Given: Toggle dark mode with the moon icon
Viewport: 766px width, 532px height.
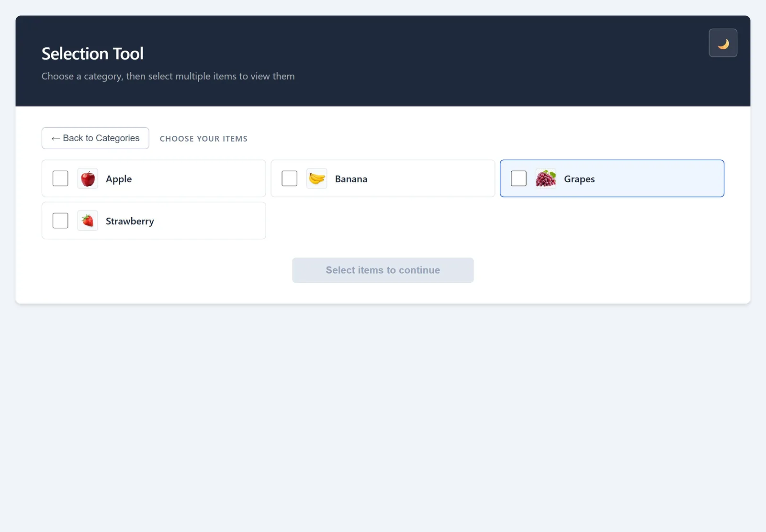Looking at the screenshot, I should click(723, 43).
